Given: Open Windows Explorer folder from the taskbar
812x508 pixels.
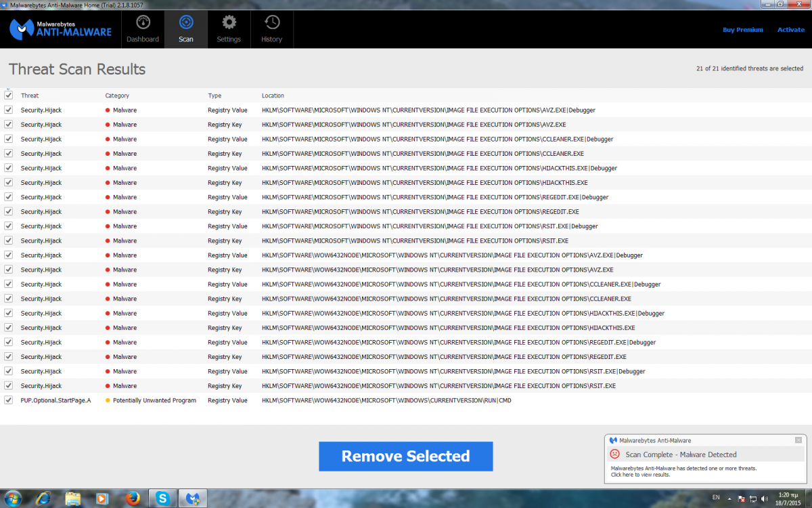Looking at the screenshot, I should click(x=73, y=499).
